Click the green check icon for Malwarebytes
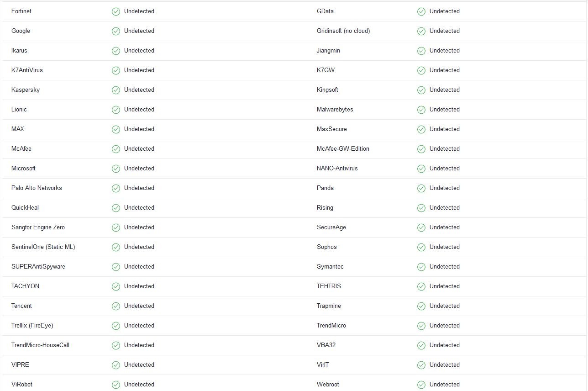 (421, 110)
